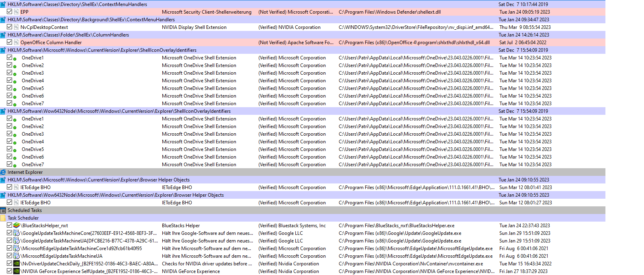This screenshot has height=275, width=644.
Task: Click the Scheduled Tasks category icon
Action: [x=3, y=210]
